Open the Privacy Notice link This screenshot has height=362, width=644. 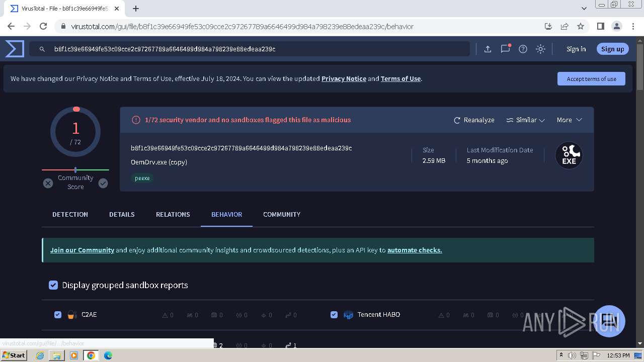pyautogui.click(x=344, y=78)
